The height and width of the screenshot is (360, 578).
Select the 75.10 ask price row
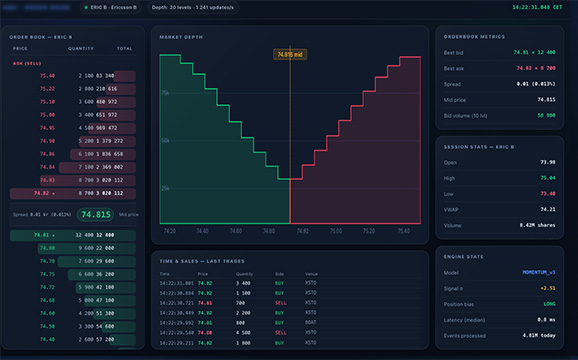73,102
